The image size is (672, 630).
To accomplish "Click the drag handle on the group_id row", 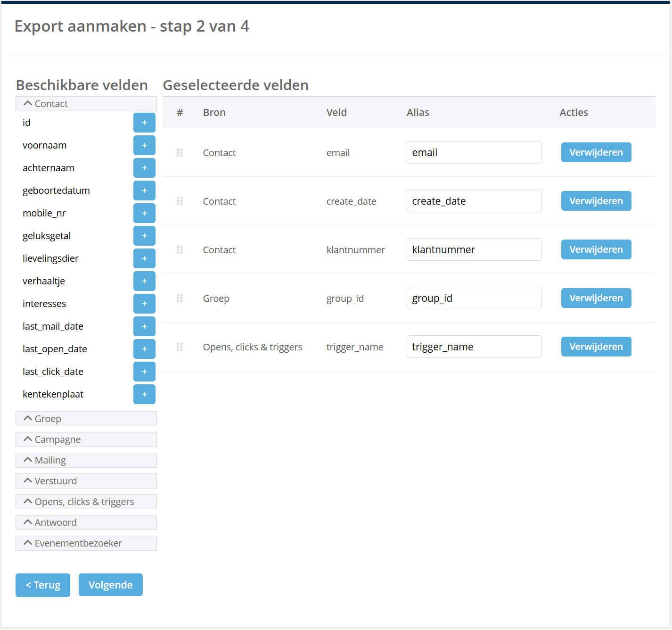I will click(180, 298).
